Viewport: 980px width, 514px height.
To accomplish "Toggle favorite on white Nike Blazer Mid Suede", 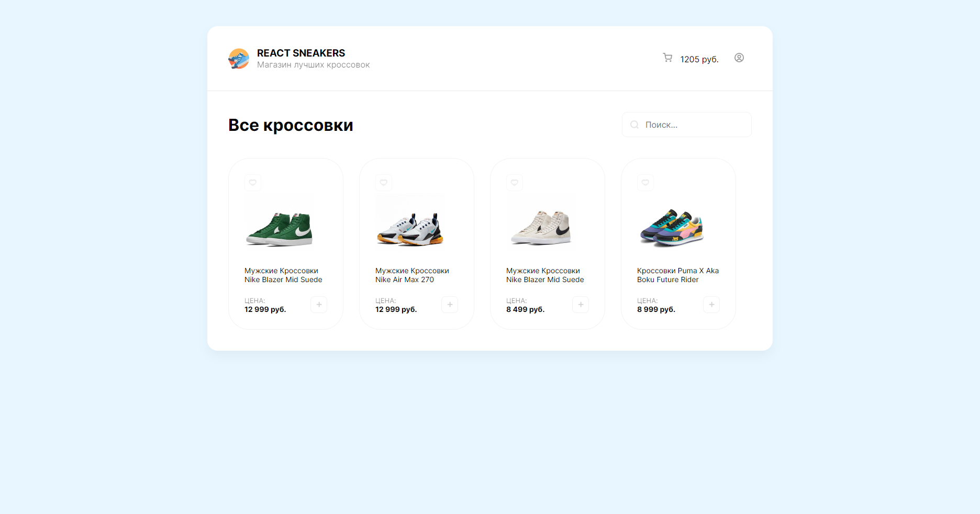I will coord(515,183).
